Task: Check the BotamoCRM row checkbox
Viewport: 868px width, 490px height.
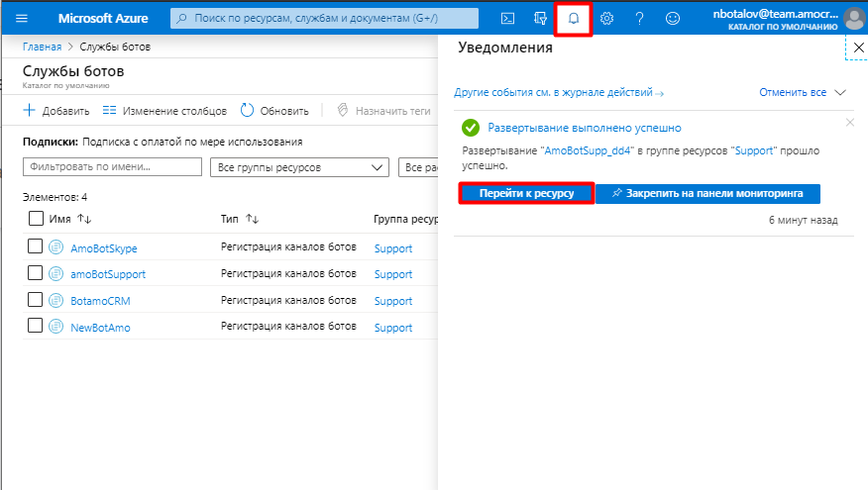Action: click(35, 299)
